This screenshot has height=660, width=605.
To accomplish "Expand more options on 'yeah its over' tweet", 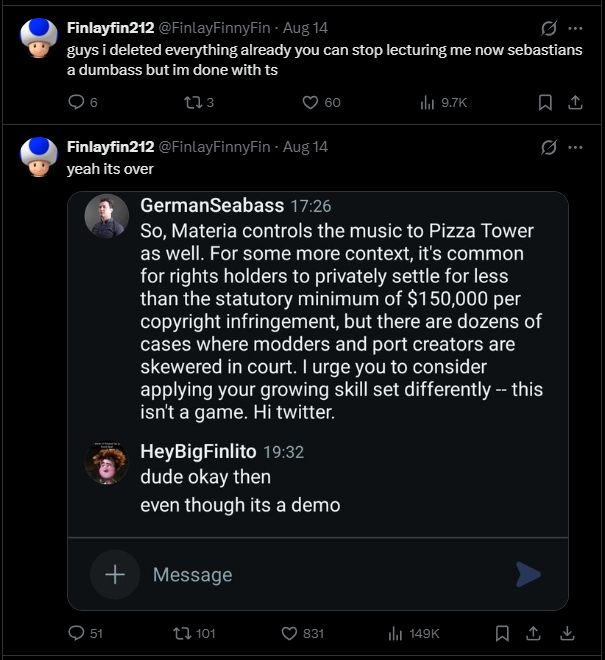I will point(575,147).
